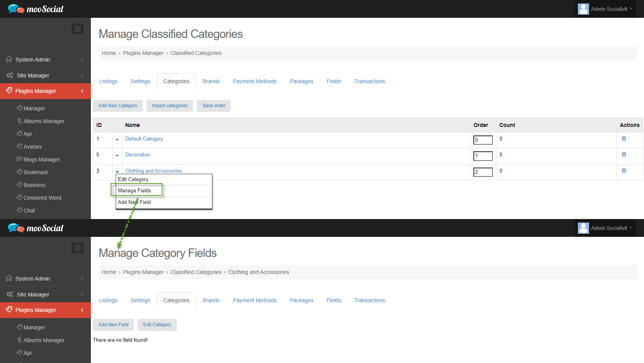Click the Save order button
Image resolution: width=644 pixels, height=363 pixels.
click(x=214, y=106)
